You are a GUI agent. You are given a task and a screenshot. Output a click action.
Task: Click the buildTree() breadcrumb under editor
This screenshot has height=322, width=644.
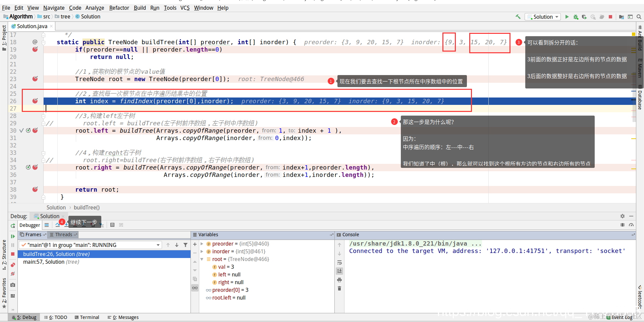[x=87, y=207]
